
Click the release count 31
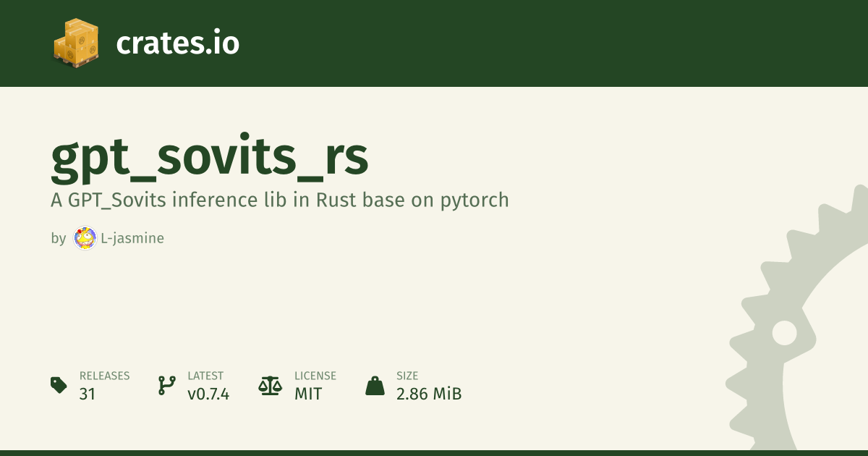88,394
